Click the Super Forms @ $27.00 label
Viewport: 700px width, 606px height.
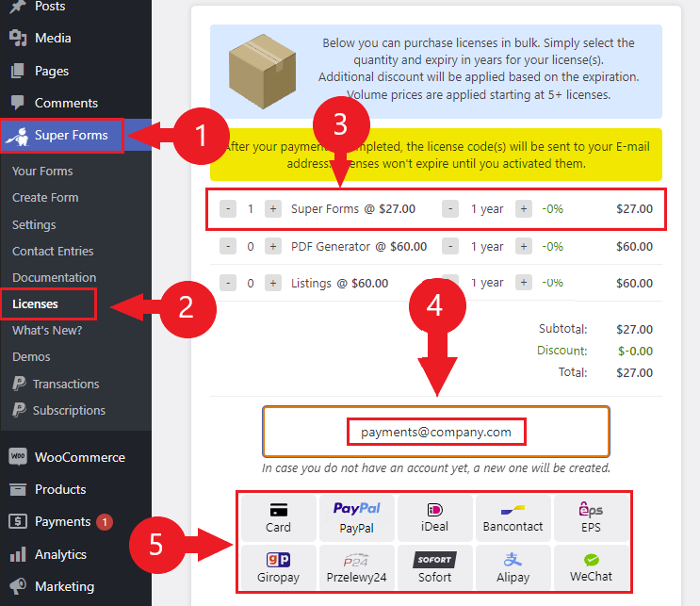click(353, 209)
